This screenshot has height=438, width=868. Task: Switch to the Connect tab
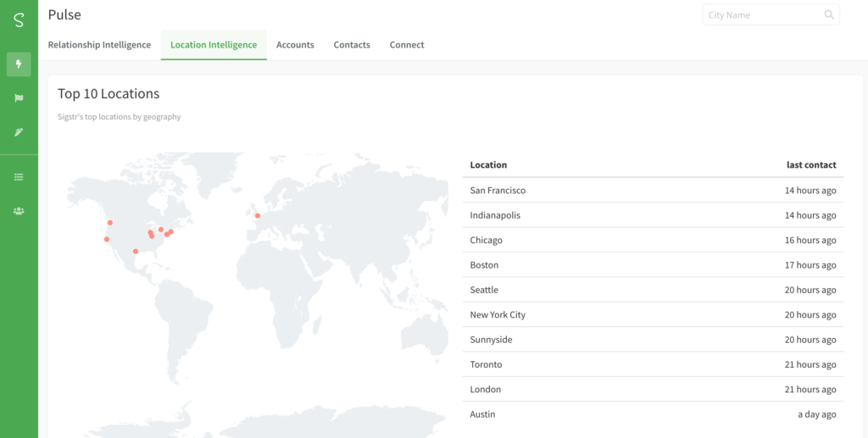click(407, 45)
